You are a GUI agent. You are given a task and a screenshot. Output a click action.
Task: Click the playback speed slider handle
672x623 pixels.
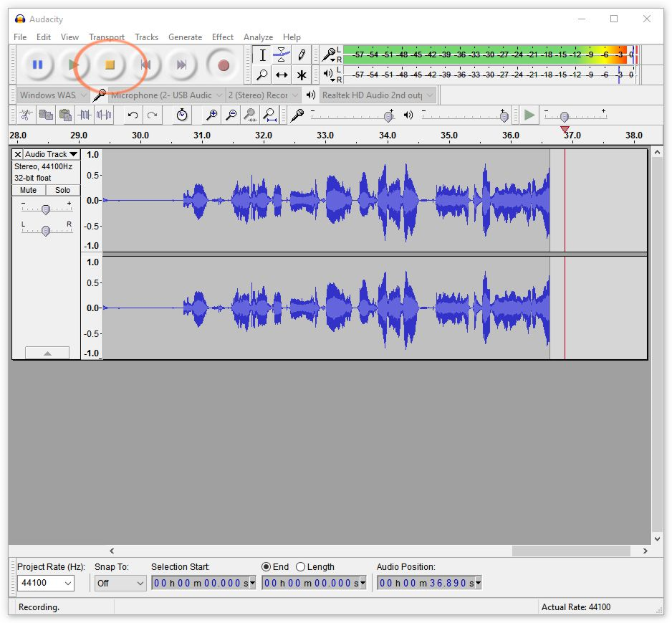click(x=565, y=117)
